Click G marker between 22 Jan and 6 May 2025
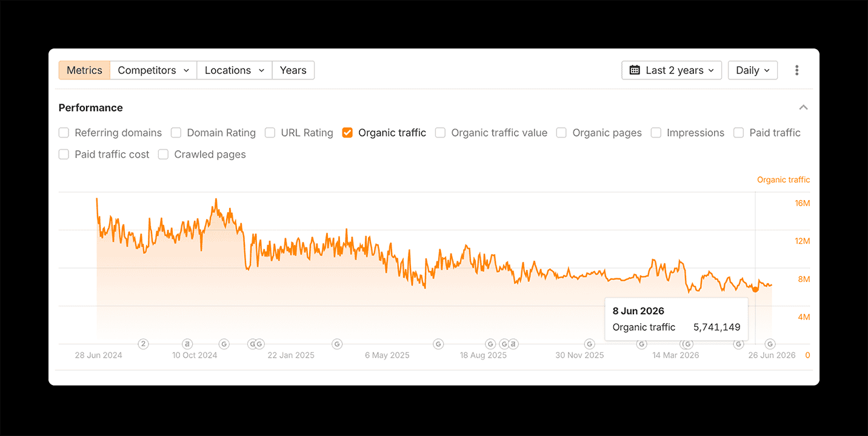Viewport: 868px width, 436px height. point(337,344)
